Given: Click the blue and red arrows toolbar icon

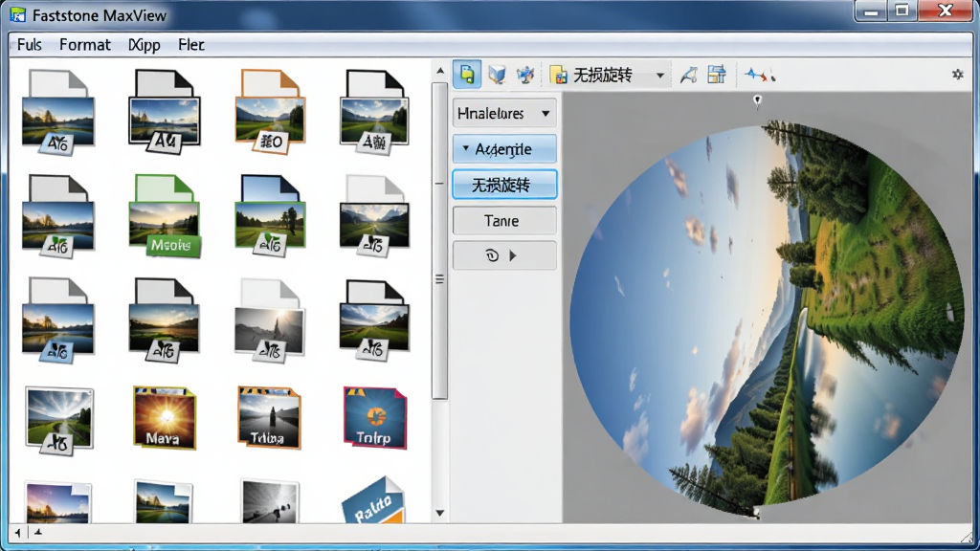Looking at the screenshot, I should pyautogui.click(x=760, y=76).
